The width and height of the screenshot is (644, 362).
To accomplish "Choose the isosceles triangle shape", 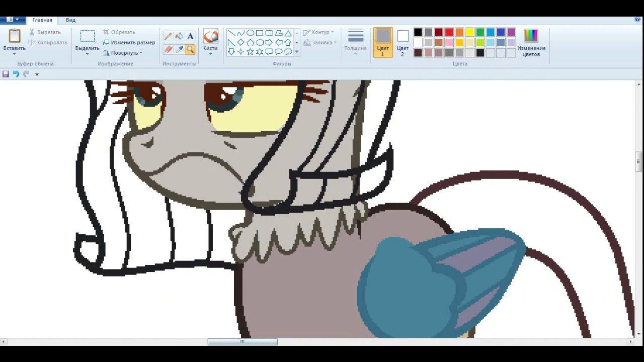I will click(x=288, y=33).
